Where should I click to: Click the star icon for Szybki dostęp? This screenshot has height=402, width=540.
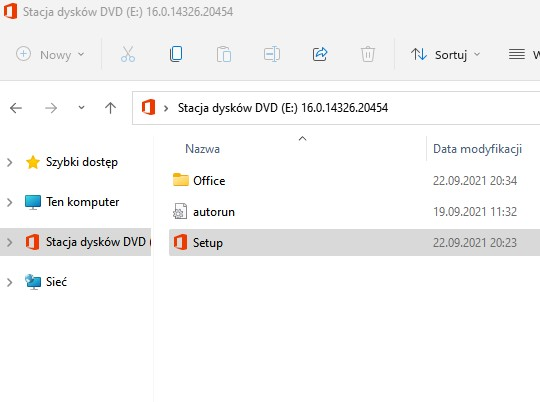click(x=33, y=162)
